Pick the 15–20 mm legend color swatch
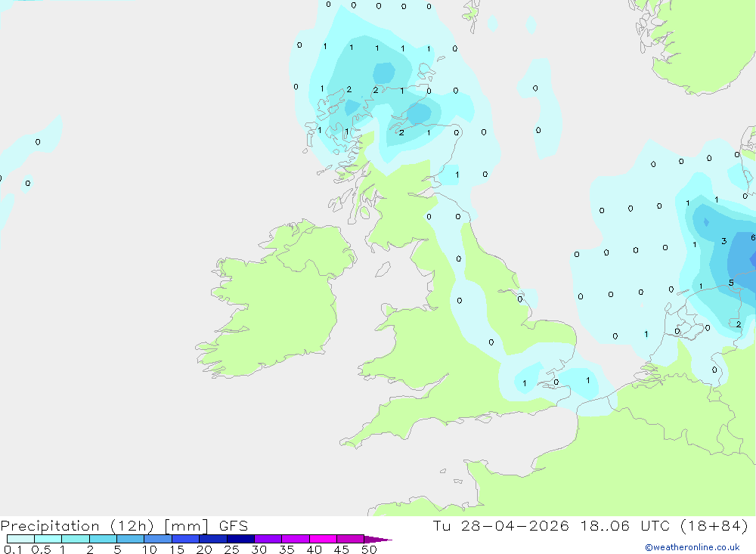 click(186, 539)
